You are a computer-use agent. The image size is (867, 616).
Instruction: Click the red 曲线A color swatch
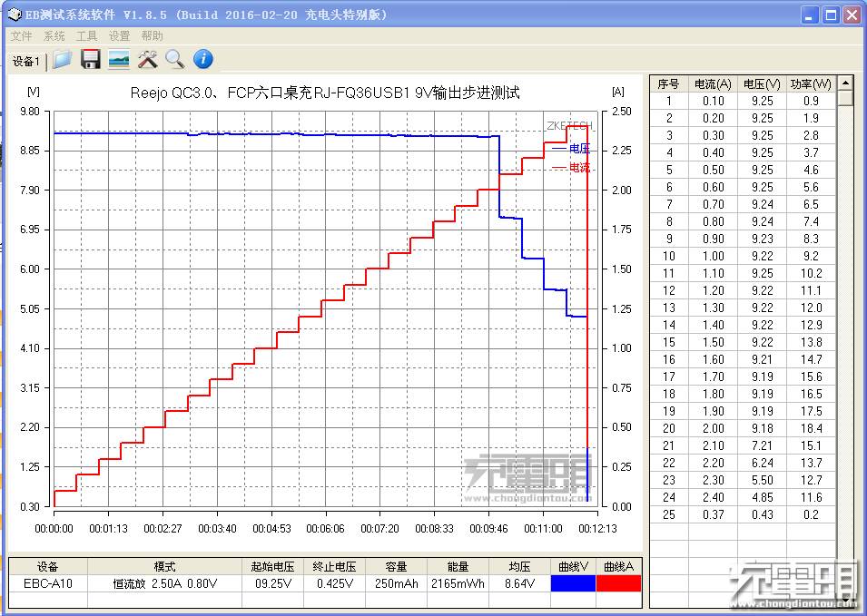[619, 583]
